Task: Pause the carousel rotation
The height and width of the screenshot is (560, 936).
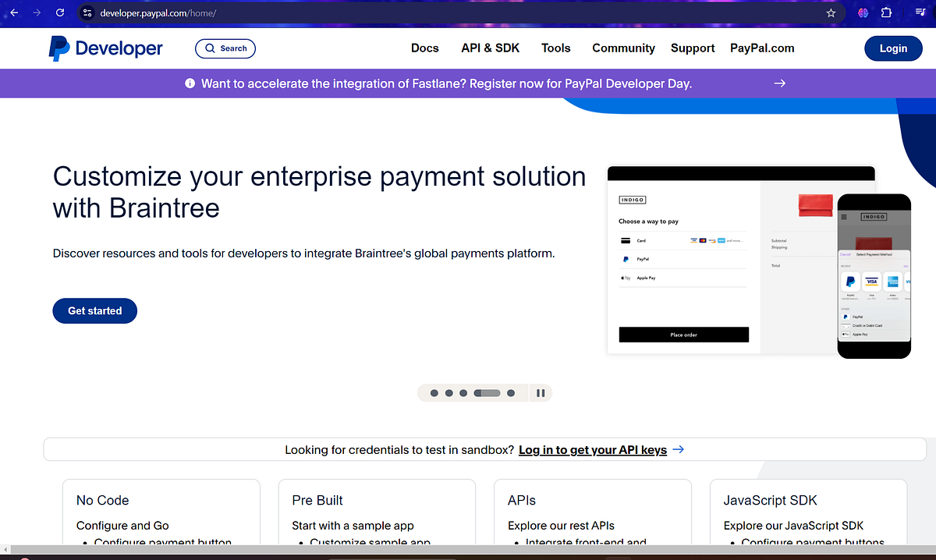Action: tap(541, 392)
